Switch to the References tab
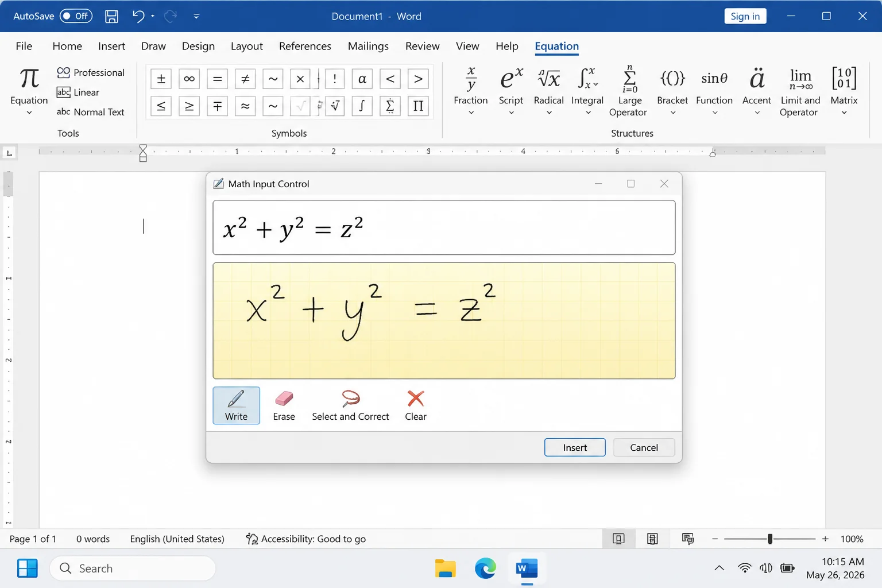 305,46
